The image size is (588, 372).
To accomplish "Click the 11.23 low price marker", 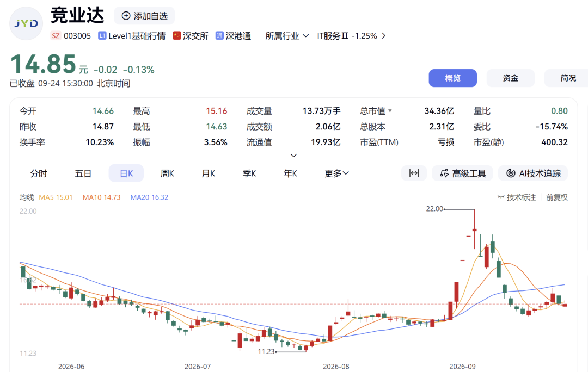I will click(x=266, y=351).
